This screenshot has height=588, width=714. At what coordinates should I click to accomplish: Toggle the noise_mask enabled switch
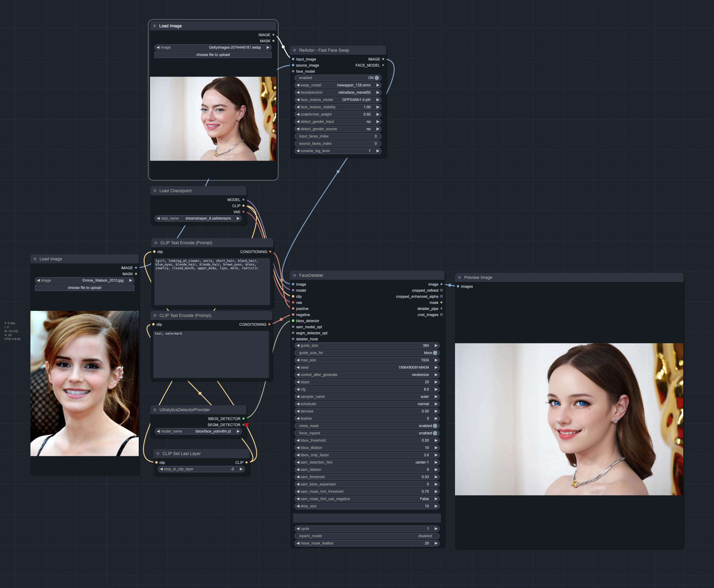point(435,426)
